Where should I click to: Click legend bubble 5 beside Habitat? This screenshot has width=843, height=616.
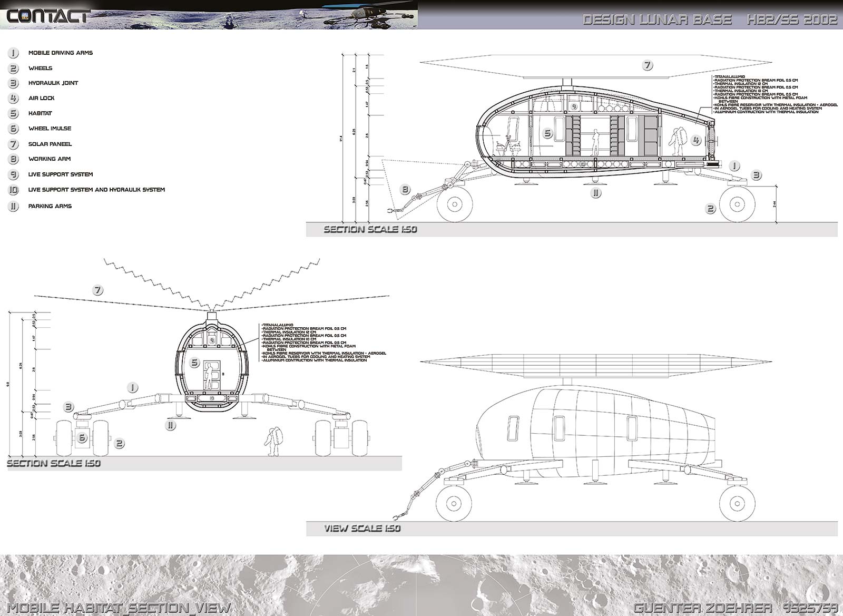click(13, 114)
